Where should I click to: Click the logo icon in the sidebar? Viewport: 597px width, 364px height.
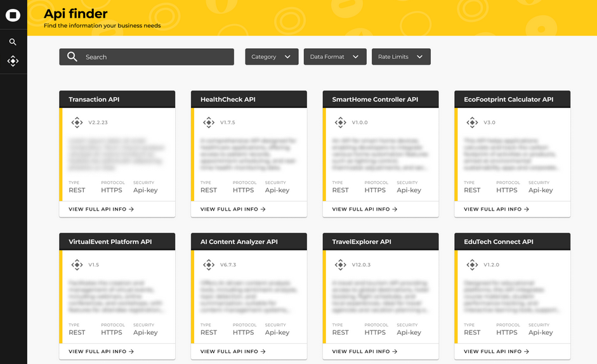[13, 15]
